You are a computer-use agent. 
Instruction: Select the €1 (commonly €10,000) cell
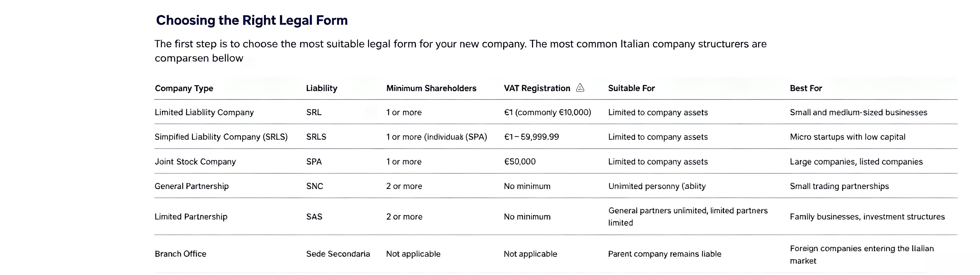pos(547,113)
